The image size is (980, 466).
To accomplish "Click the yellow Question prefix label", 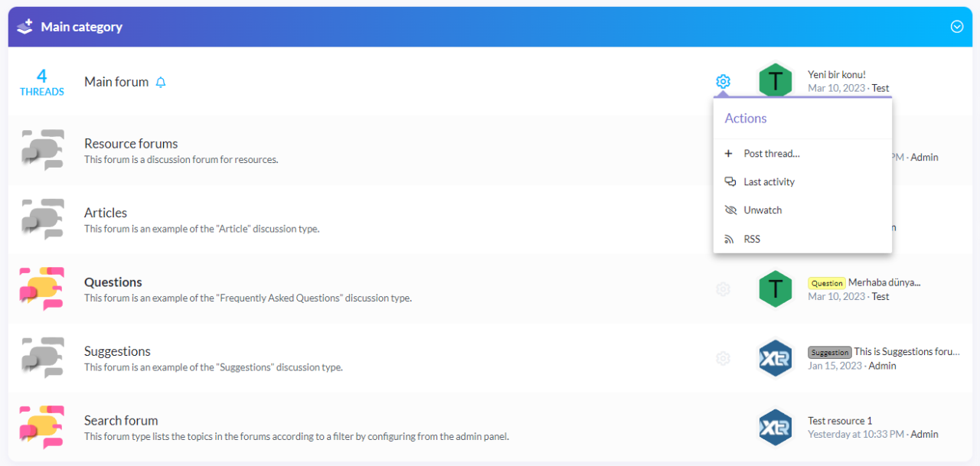I will point(826,283).
